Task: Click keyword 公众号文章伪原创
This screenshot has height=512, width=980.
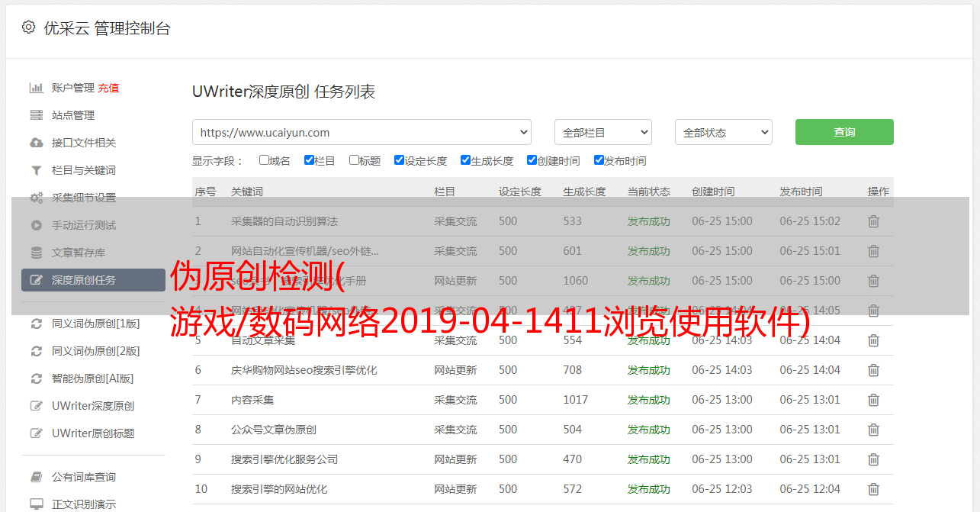Action: [274, 430]
